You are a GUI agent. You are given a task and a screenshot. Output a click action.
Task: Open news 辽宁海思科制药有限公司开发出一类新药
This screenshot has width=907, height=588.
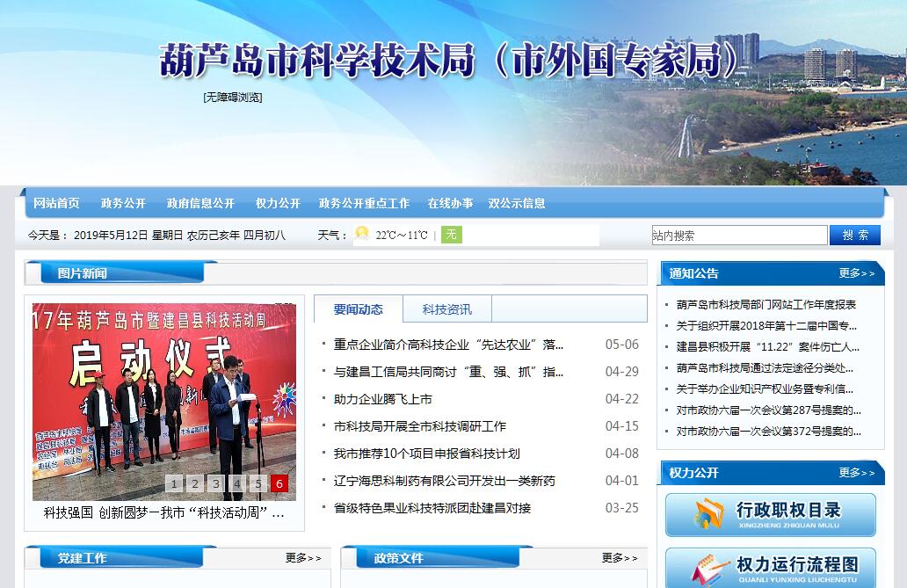[x=444, y=481]
